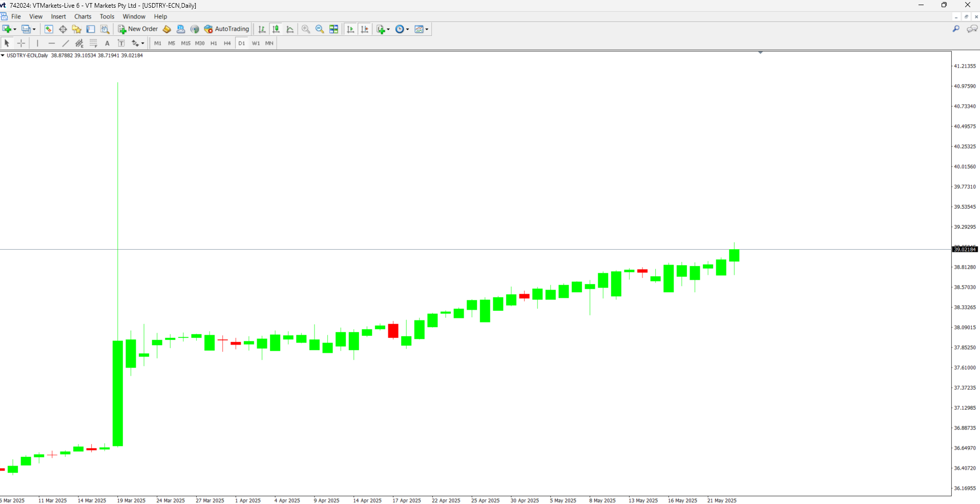Open the Charts menu
This screenshot has height=504, width=980.
pyautogui.click(x=82, y=16)
